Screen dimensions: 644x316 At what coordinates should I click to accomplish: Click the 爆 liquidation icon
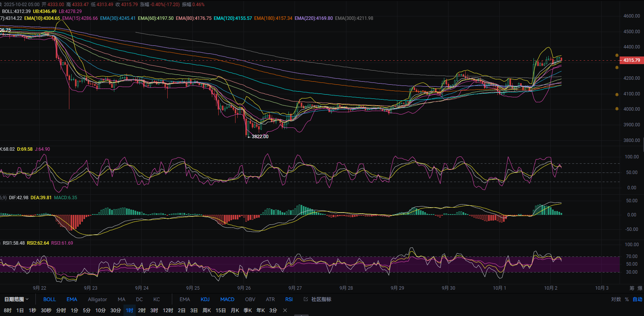coord(640,288)
